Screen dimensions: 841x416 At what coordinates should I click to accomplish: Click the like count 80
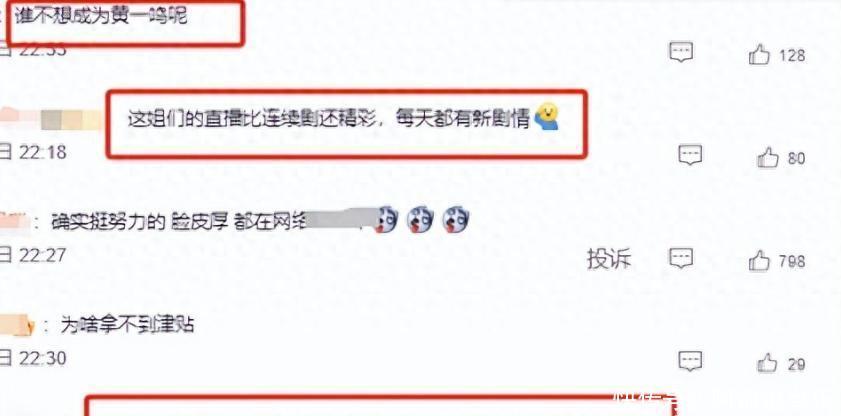tap(796, 159)
